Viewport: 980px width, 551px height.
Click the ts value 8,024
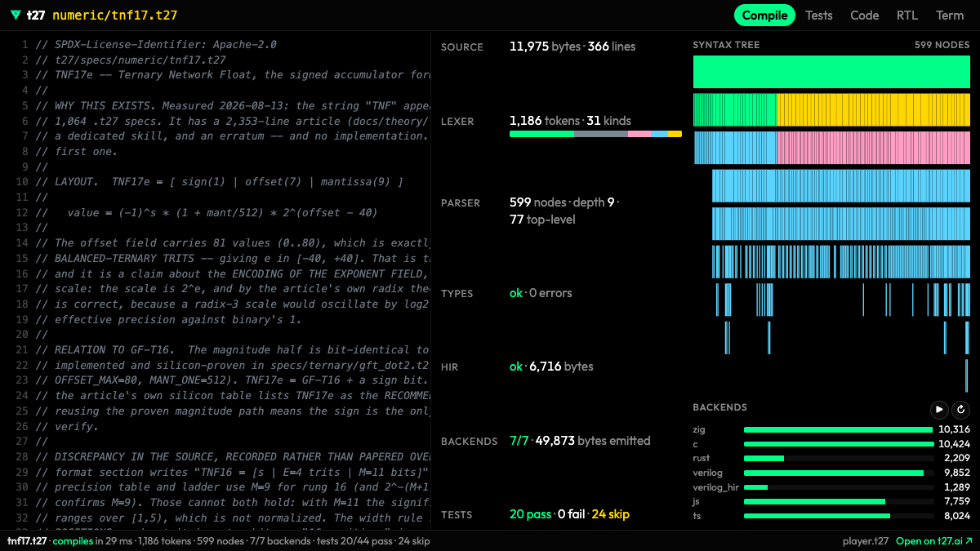click(956, 517)
